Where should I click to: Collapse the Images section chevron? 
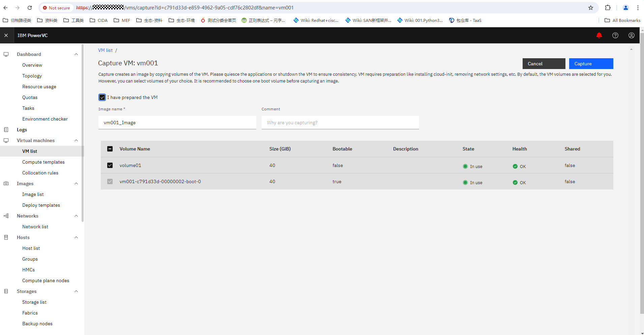point(76,183)
